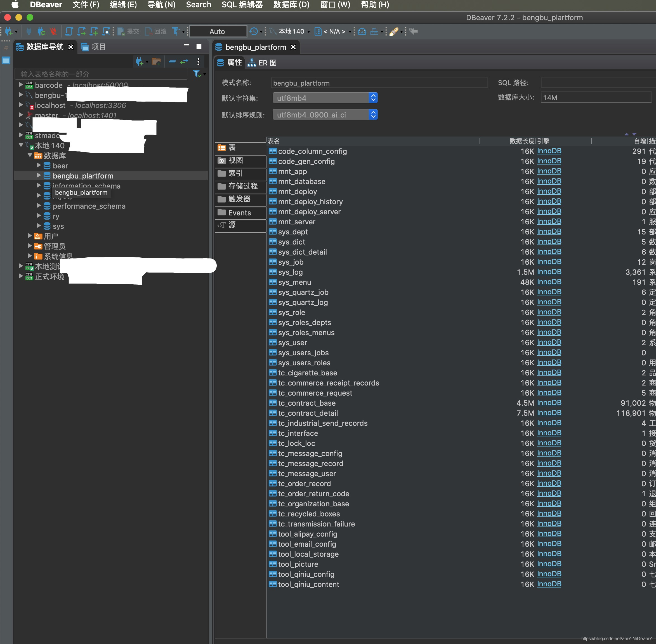
Task: Switch to the ER 图 tab
Action: [x=262, y=63]
